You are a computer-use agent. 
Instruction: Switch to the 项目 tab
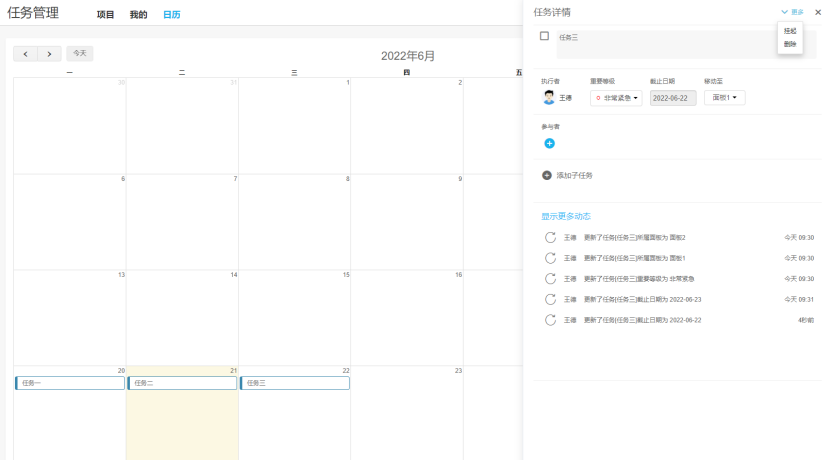(x=105, y=15)
